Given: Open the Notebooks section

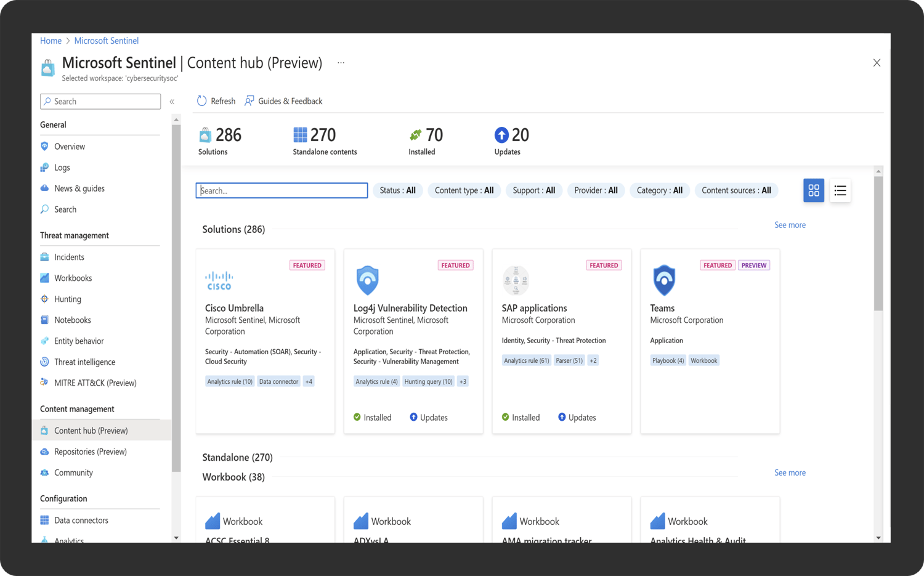Looking at the screenshot, I should click(73, 320).
